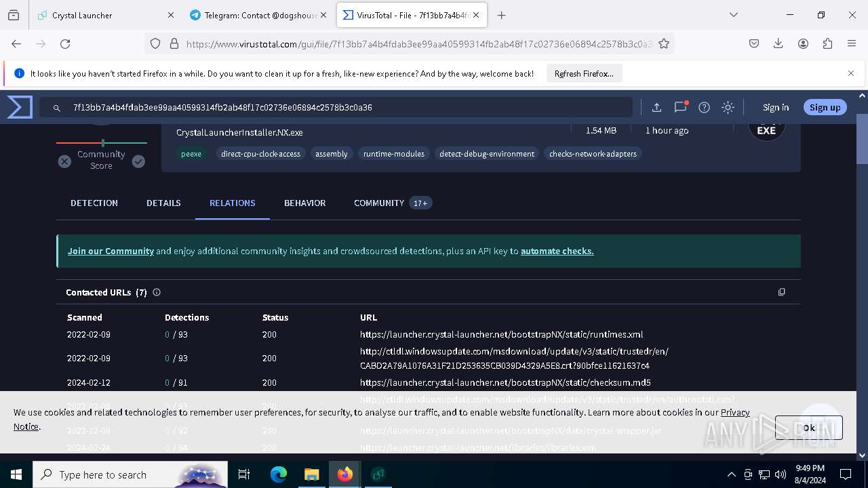This screenshot has width=868, height=488.
Task: Upvote community score with check icon
Action: pos(138,161)
